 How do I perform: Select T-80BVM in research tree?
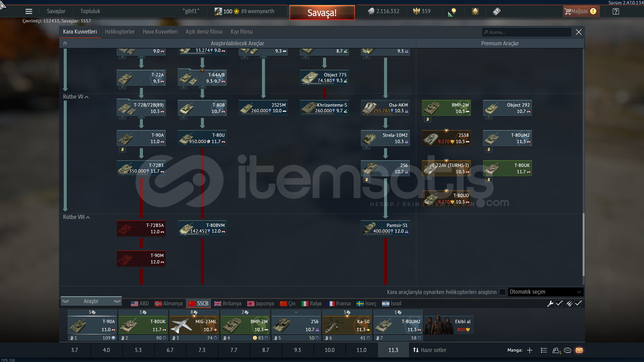pos(202,228)
